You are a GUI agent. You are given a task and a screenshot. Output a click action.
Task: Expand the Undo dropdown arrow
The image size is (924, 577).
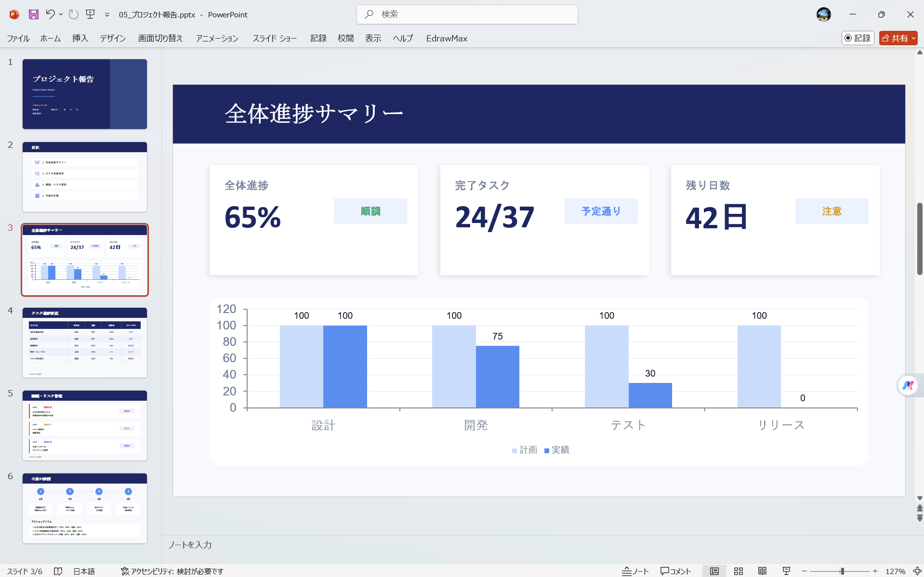(x=61, y=14)
